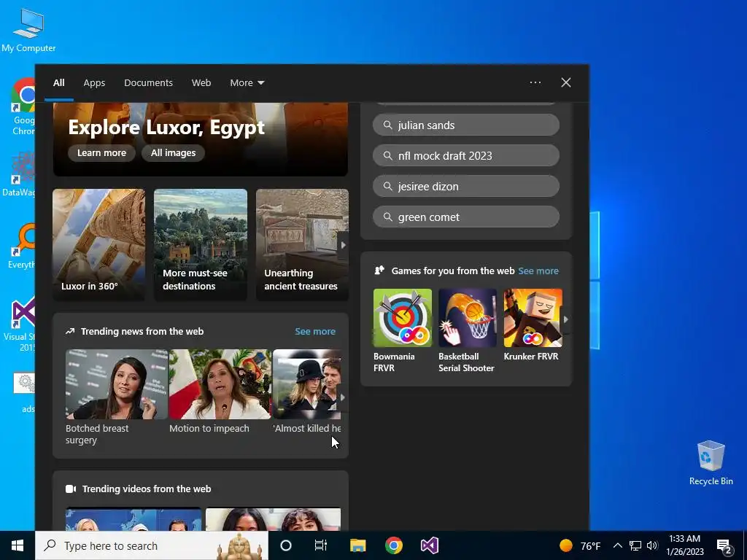Search for green comet suggestion
Viewport: 747px width, 560px height.
point(466,217)
